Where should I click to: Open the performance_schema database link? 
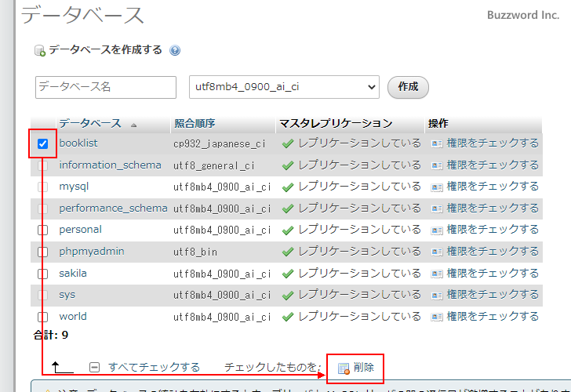point(113,209)
